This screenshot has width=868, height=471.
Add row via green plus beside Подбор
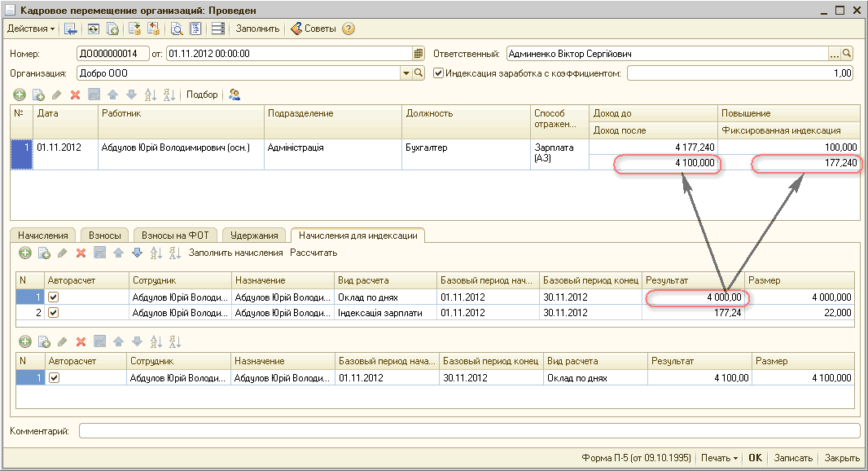(20, 95)
